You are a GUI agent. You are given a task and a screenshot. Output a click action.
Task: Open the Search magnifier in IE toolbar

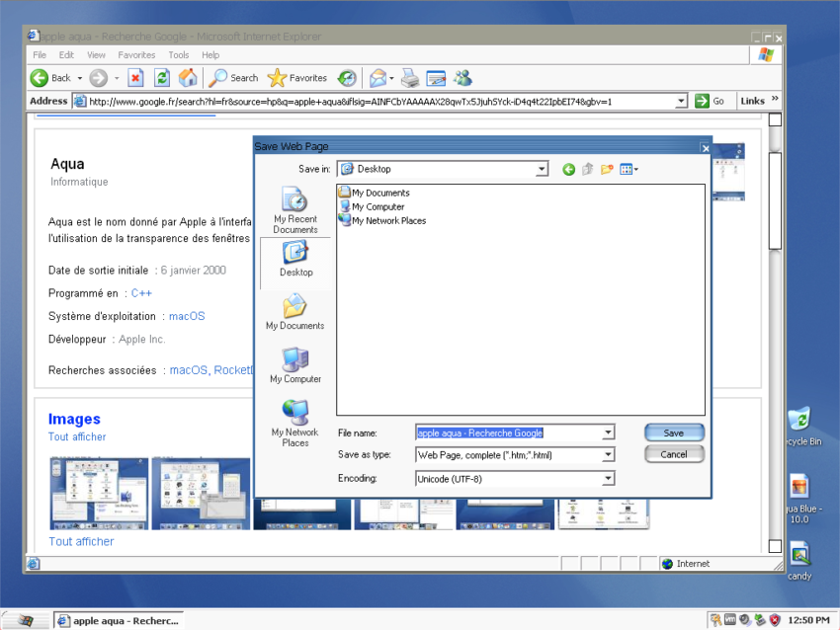click(x=218, y=78)
